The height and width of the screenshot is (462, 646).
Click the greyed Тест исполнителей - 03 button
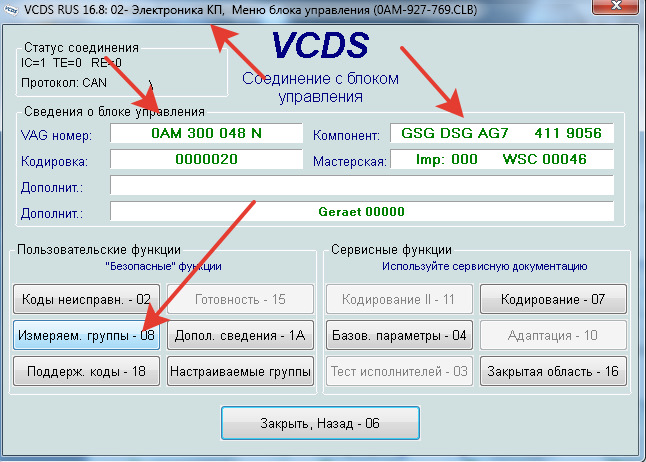pos(399,371)
